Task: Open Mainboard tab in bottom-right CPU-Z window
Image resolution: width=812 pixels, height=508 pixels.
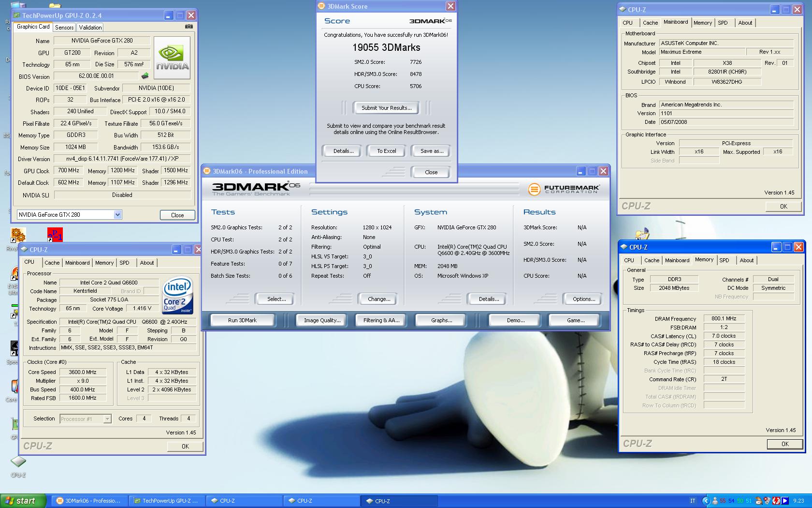Action: coord(677,260)
